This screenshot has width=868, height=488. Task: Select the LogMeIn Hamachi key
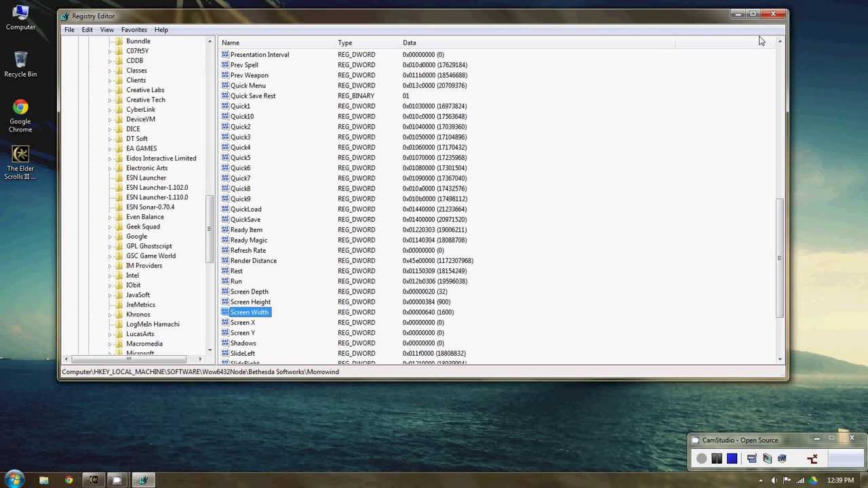153,325
